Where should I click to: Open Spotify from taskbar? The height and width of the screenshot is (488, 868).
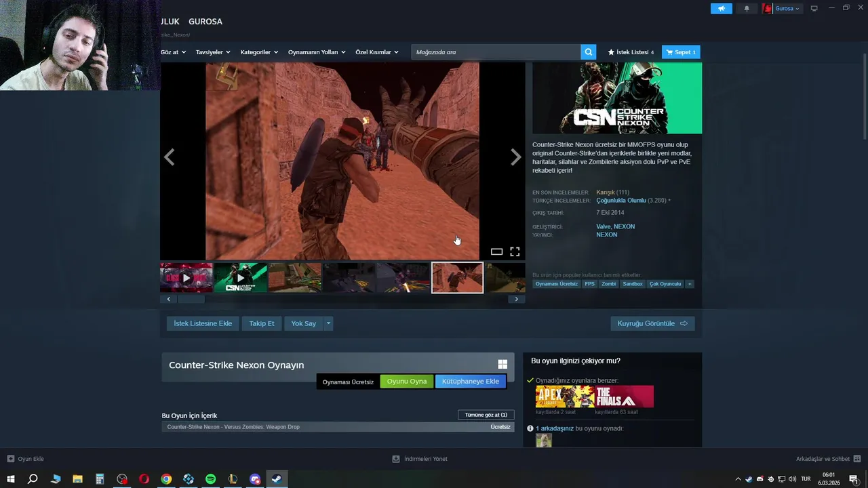pos(210,479)
